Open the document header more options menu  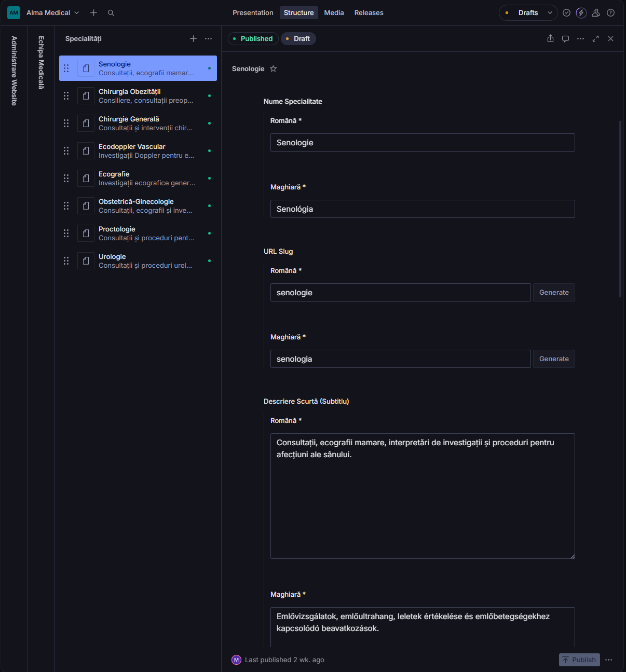tap(580, 38)
